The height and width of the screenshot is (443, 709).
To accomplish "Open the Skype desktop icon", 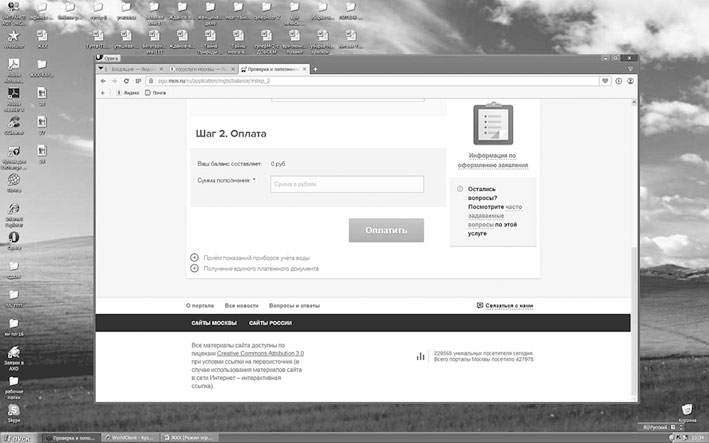I will [x=14, y=413].
